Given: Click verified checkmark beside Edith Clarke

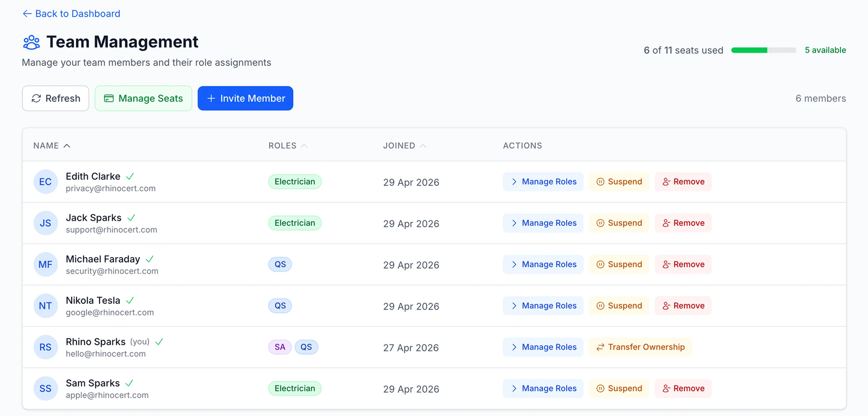Looking at the screenshot, I should click(x=130, y=176).
